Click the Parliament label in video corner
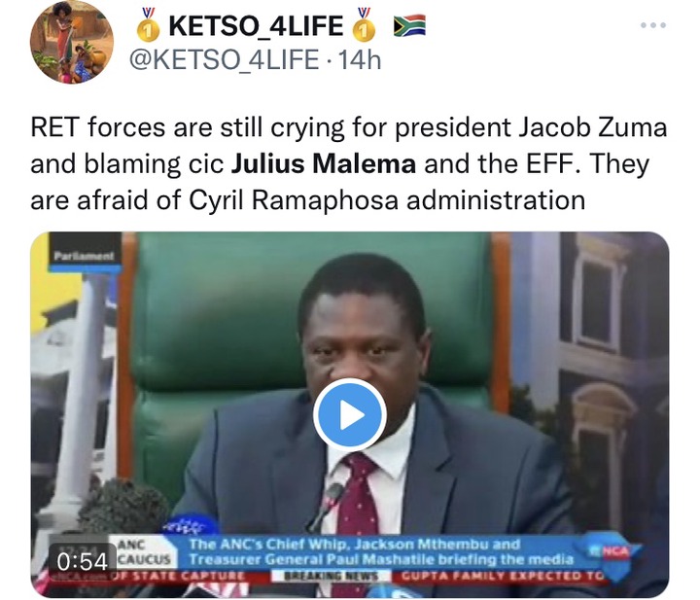 [x=85, y=257]
